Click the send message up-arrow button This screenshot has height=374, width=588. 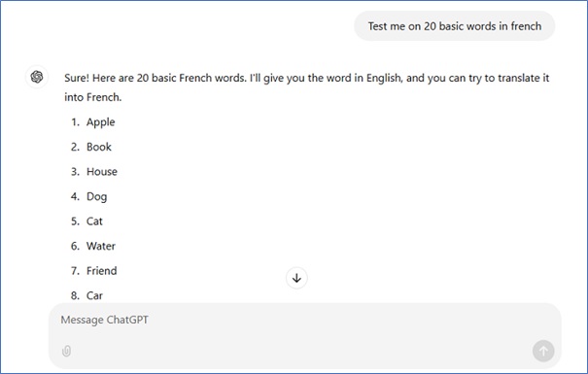pyautogui.click(x=543, y=351)
